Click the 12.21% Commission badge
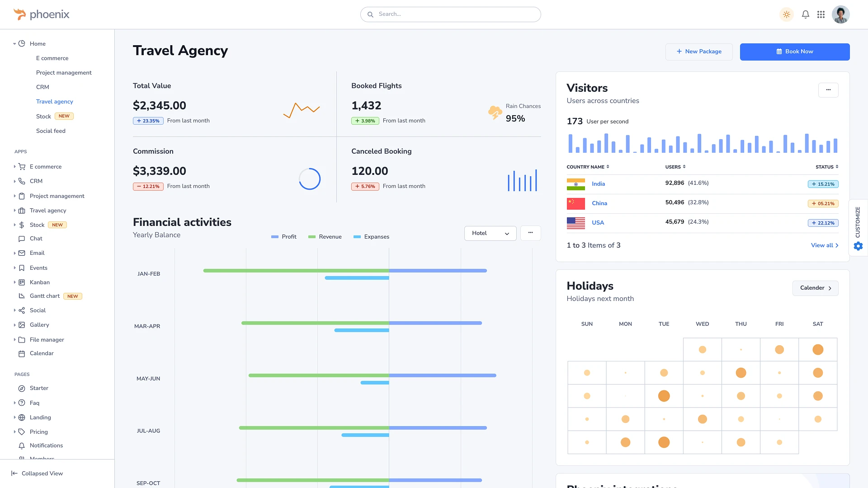Image resolution: width=868 pixels, height=488 pixels. (x=148, y=187)
